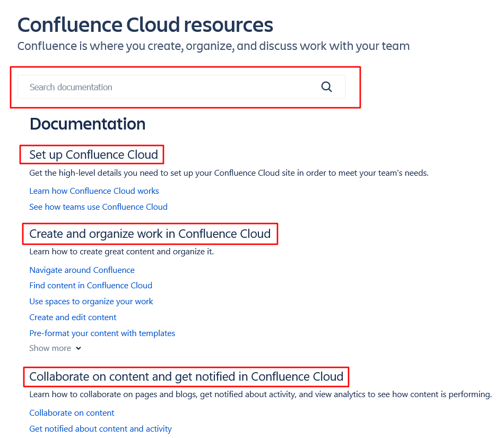The height and width of the screenshot is (438, 504).
Task: Open Create and edit content
Action: tap(73, 317)
